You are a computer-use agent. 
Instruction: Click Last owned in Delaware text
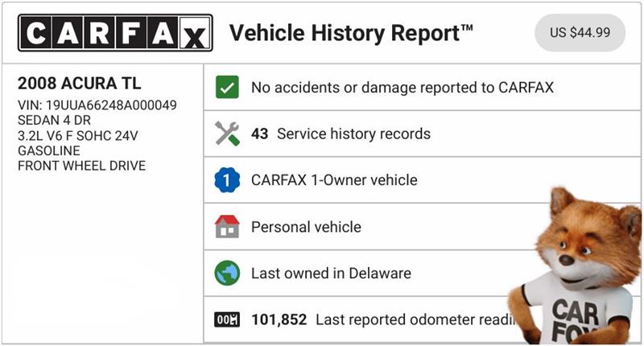coord(331,273)
